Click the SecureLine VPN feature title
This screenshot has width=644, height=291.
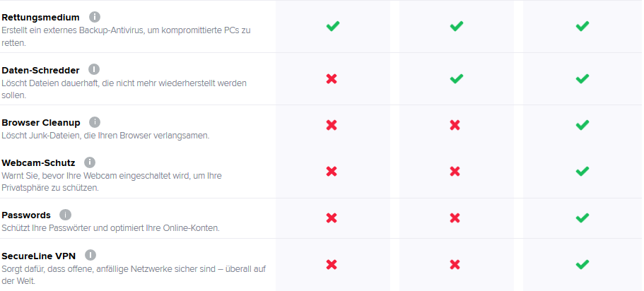38,256
